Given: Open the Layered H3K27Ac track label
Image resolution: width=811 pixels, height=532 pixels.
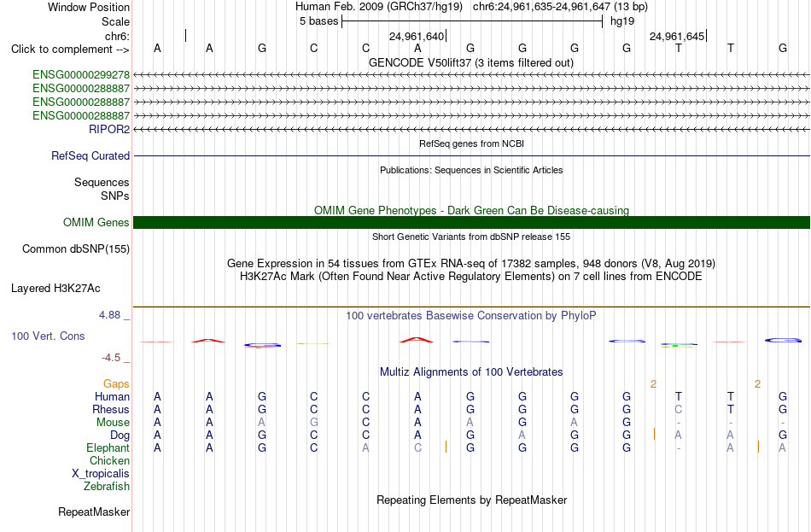Looking at the screenshot, I should click(55, 289).
